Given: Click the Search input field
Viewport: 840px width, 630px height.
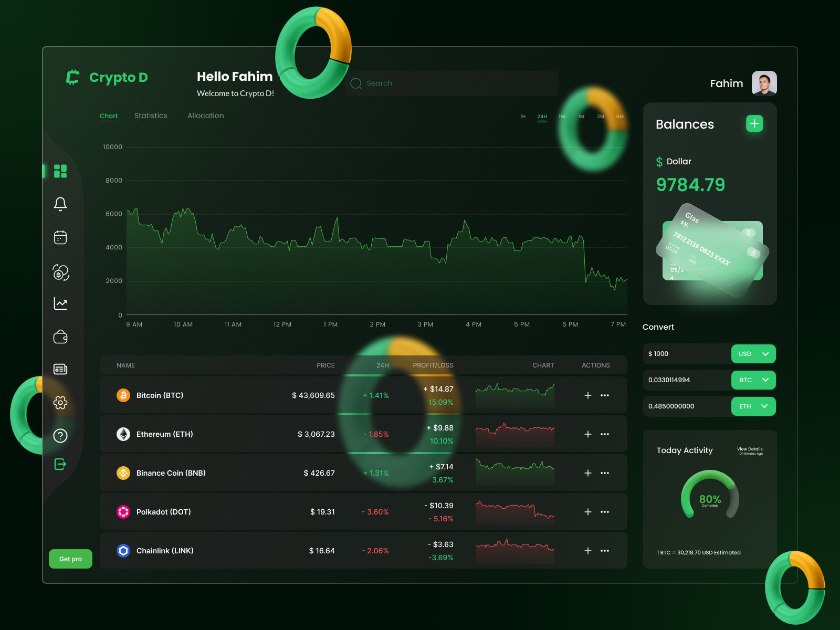Looking at the screenshot, I should coord(452,83).
